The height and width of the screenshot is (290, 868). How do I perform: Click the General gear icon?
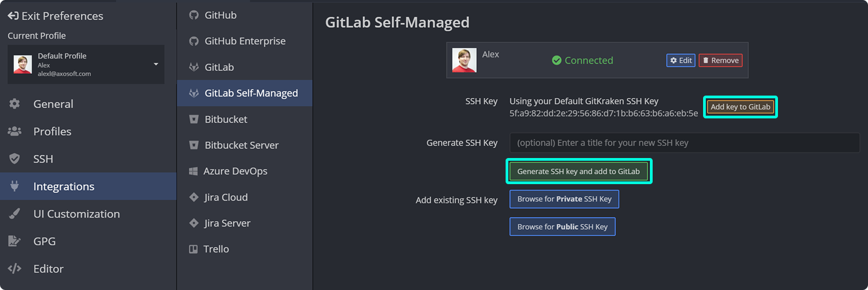pos(15,104)
